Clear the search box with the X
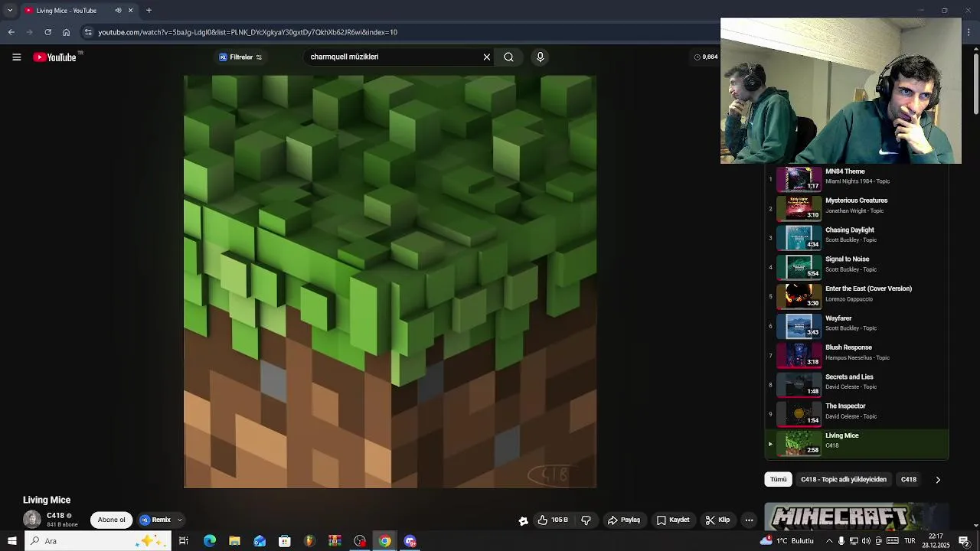The width and height of the screenshot is (980, 551). click(x=486, y=57)
